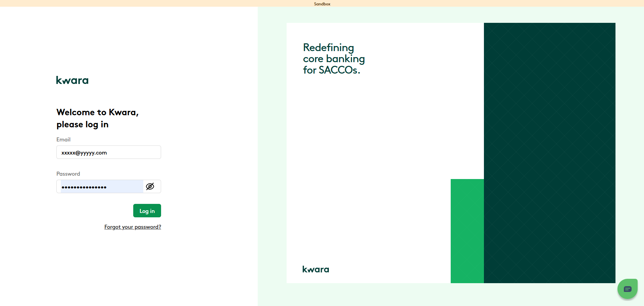This screenshot has height=306, width=644.
Task: Click the 'Welcome to Kwara, please log in' heading
Action: coord(97,118)
